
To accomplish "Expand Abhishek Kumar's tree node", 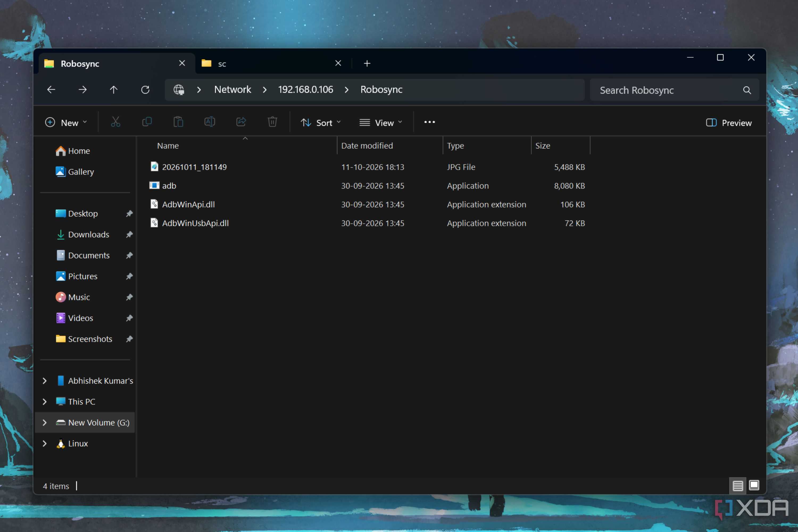I will click(44, 381).
